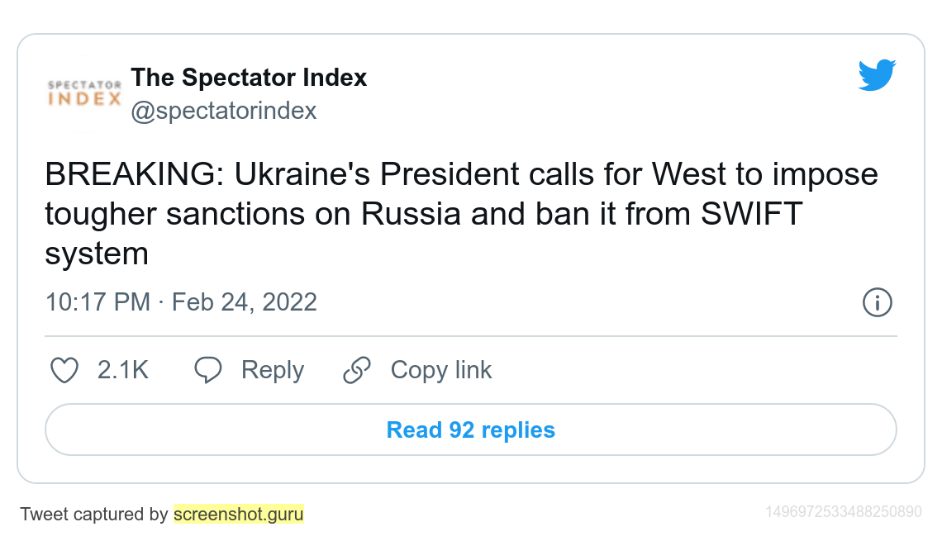Image resolution: width=942 pixels, height=560 pixels.
Task: Click the Twitter bird logo
Action: coord(877,75)
